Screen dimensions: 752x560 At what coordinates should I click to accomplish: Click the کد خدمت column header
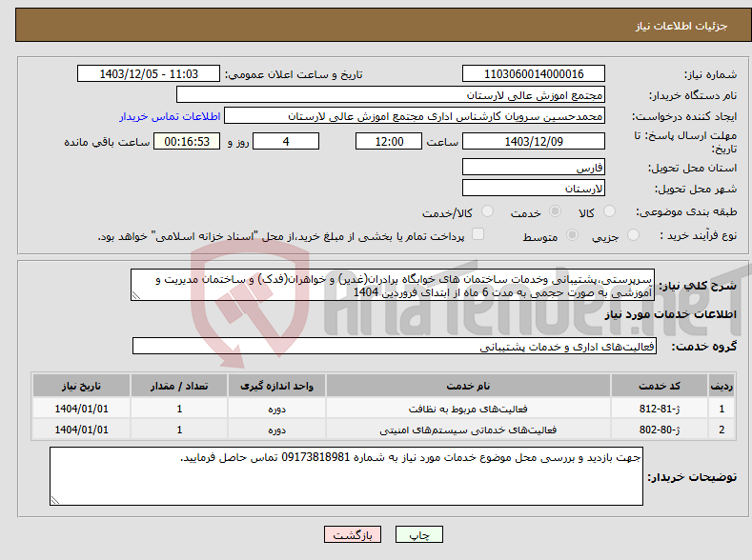660,386
